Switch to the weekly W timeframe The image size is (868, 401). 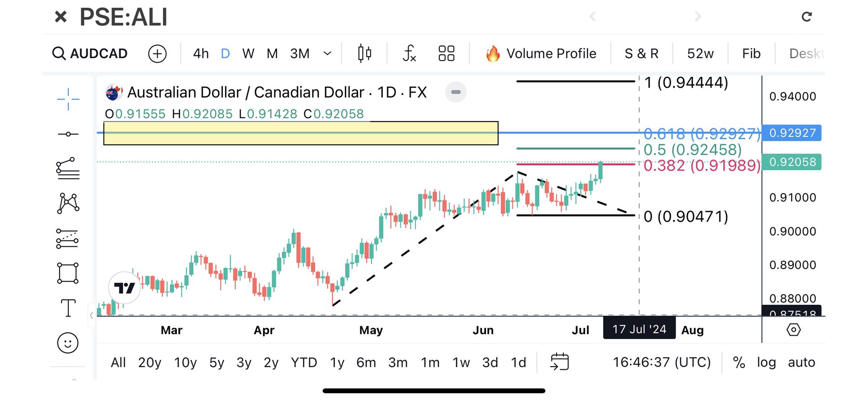[x=248, y=53]
